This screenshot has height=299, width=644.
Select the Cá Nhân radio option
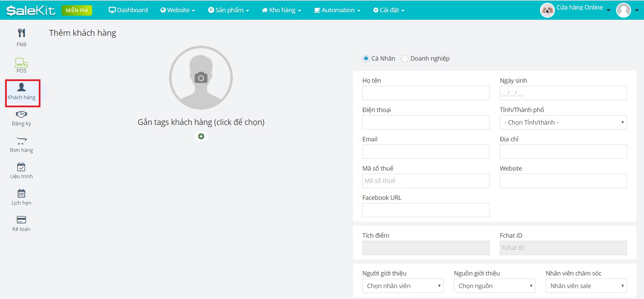pyautogui.click(x=366, y=59)
